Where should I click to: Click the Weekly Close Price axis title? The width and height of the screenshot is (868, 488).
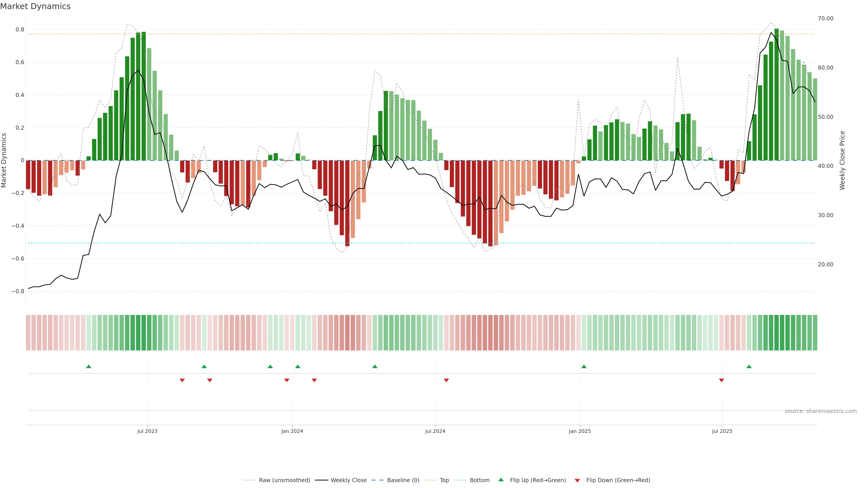pyautogui.click(x=842, y=160)
